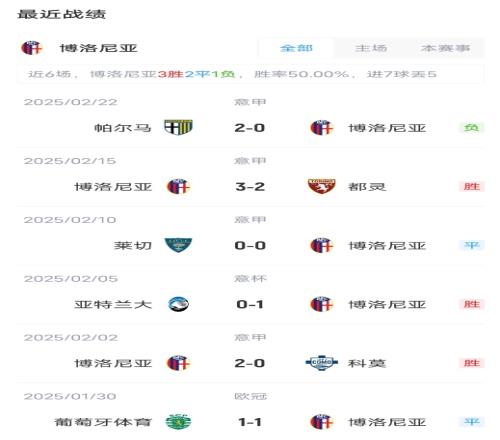Screen dimensions: 500x440
Task: Click the Torino bull crest icon
Action: point(321,186)
